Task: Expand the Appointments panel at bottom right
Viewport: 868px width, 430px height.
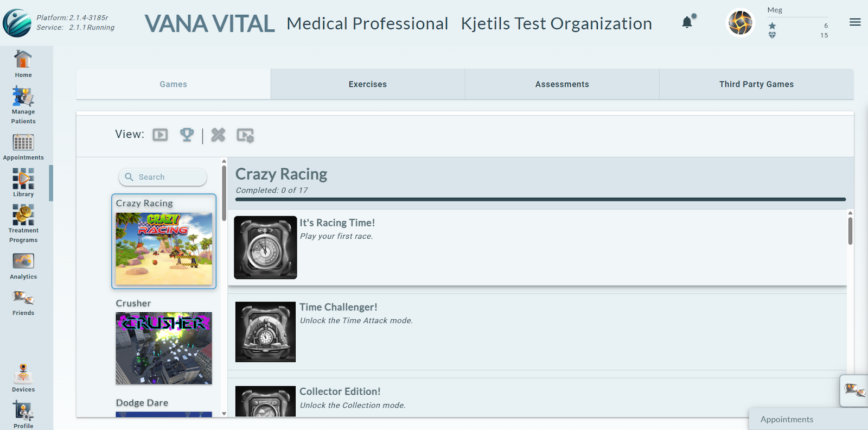Action: pos(808,419)
